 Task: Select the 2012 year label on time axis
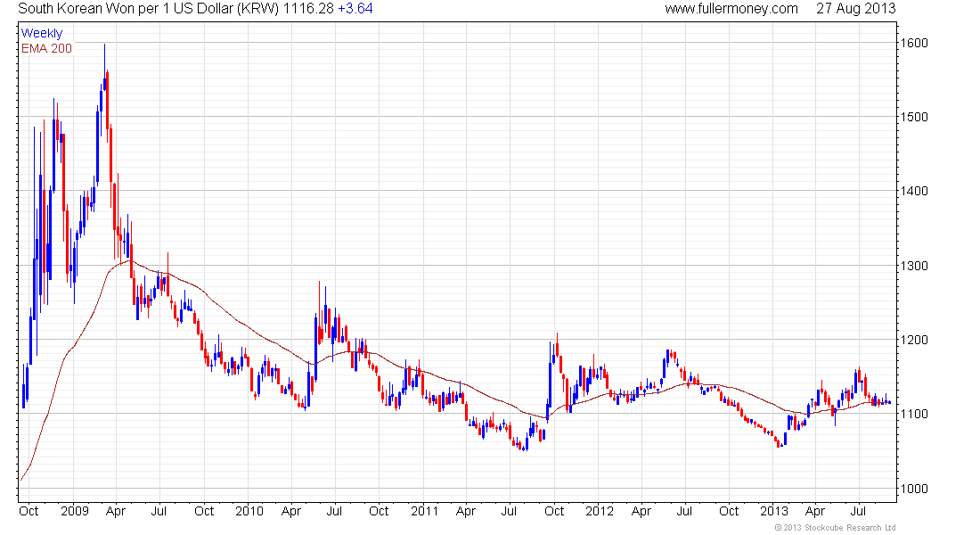600,511
